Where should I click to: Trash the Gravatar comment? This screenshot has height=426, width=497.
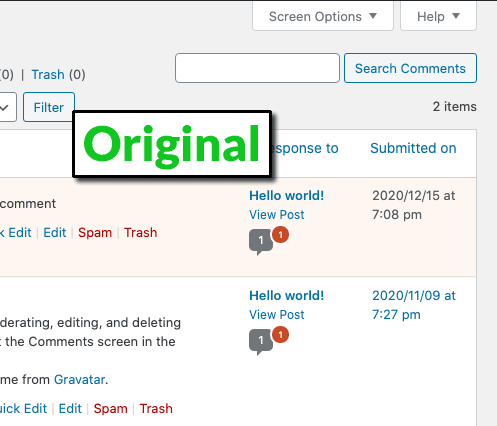pos(156,408)
